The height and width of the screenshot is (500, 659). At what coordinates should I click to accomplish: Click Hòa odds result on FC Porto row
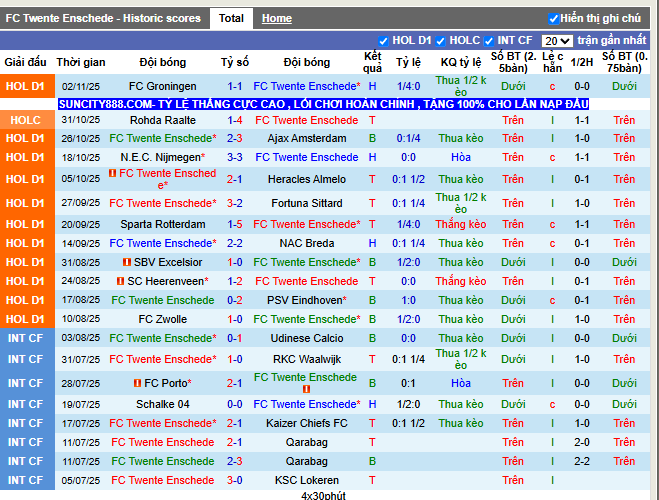coord(461,383)
